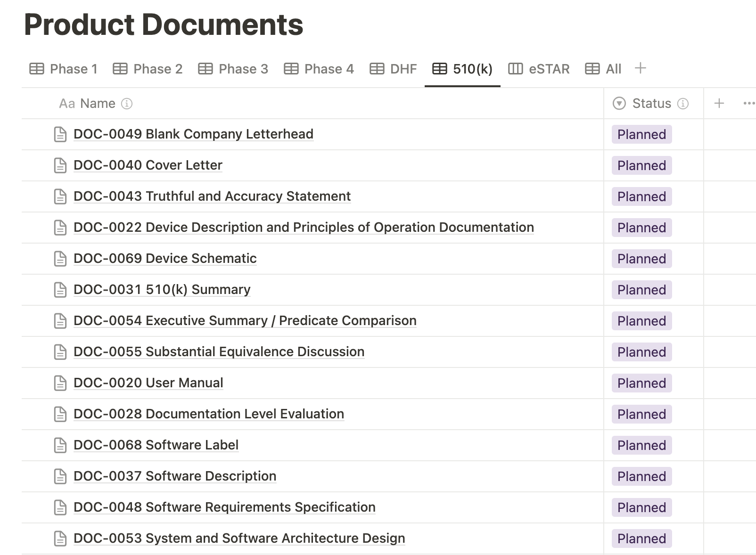Open DOC-0043 Truthful and Accuracy Statement
Viewport: 756px width, 555px height.
(x=212, y=196)
